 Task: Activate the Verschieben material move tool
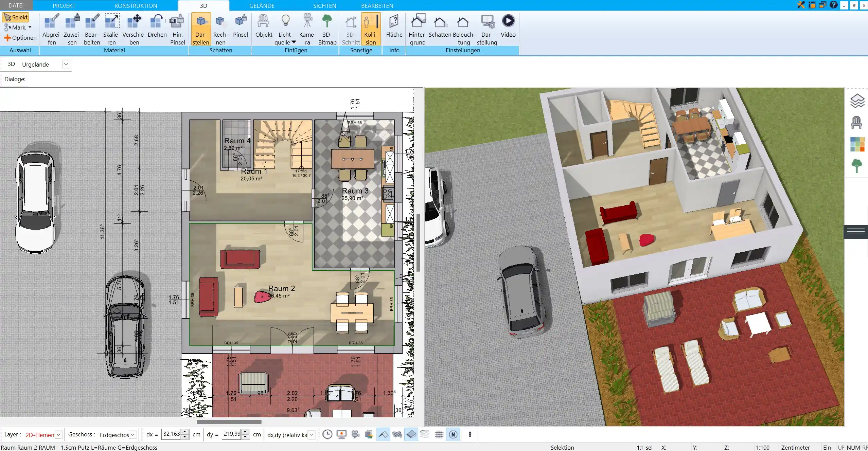pyautogui.click(x=134, y=29)
